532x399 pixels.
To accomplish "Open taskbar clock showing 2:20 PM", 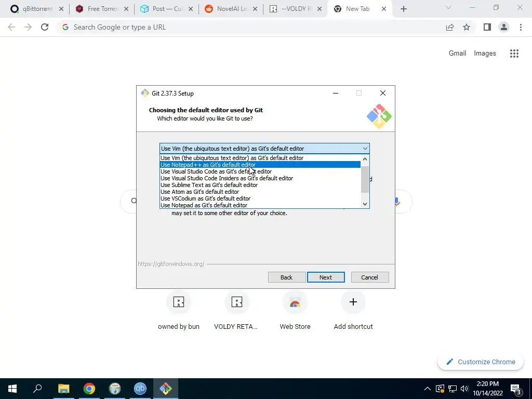I will 487,389.
